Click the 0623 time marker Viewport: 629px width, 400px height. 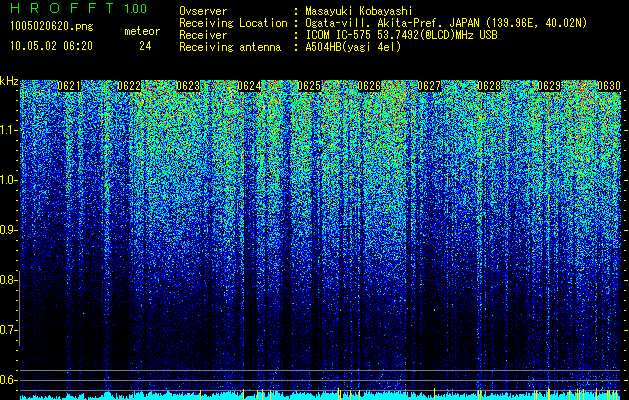coord(188,86)
